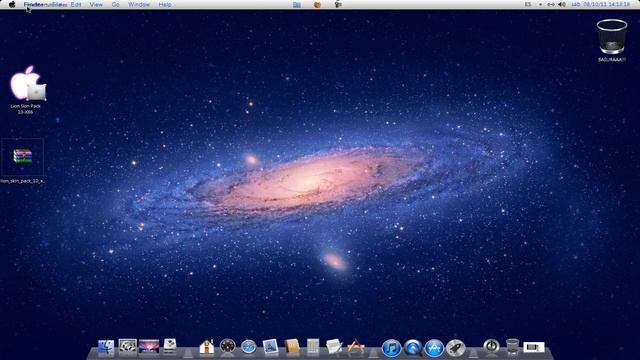Viewport: 640px width, 360px height.
Task: Open the Dashboard gauge dock icon
Action: (227, 346)
